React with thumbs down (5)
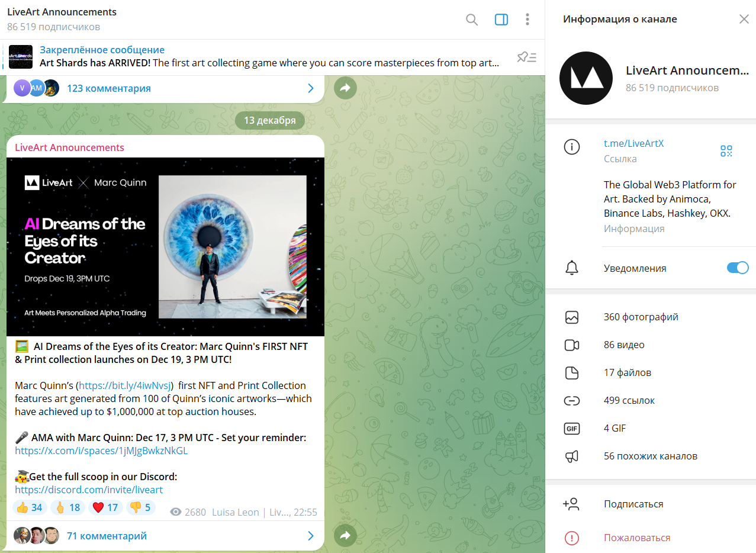This screenshot has width=756, height=553. pos(140,507)
